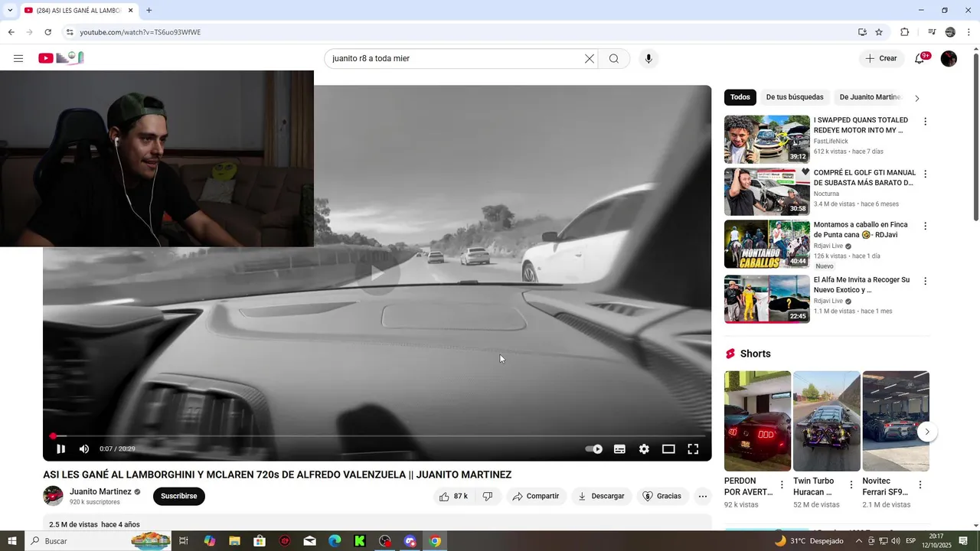Pause the playing video
The height and width of the screenshot is (551, 980).
click(x=60, y=449)
